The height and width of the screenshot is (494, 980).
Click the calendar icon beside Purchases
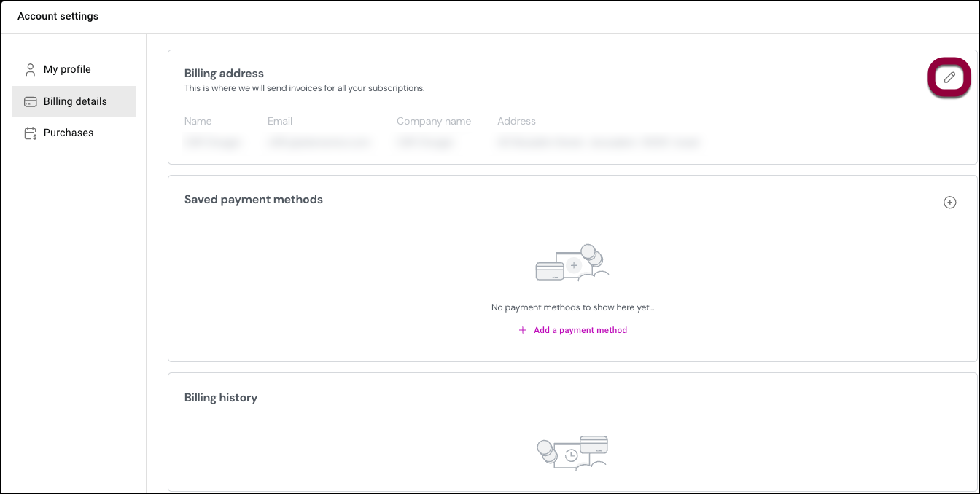tap(31, 133)
